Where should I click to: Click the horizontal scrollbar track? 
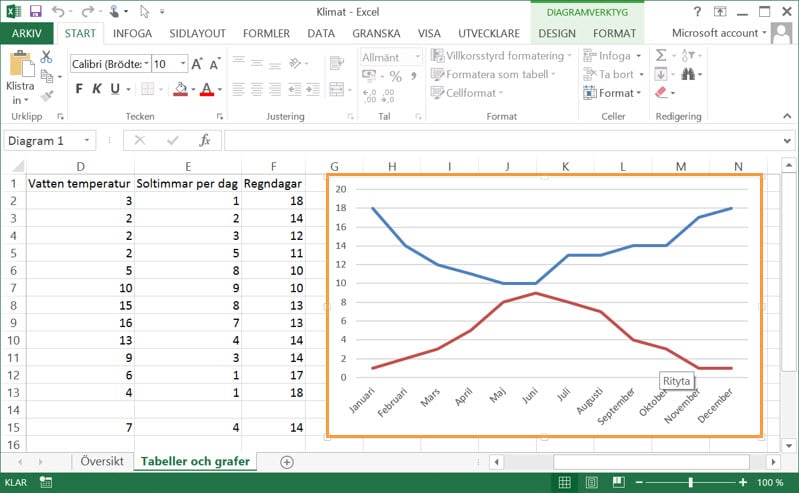point(651,462)
